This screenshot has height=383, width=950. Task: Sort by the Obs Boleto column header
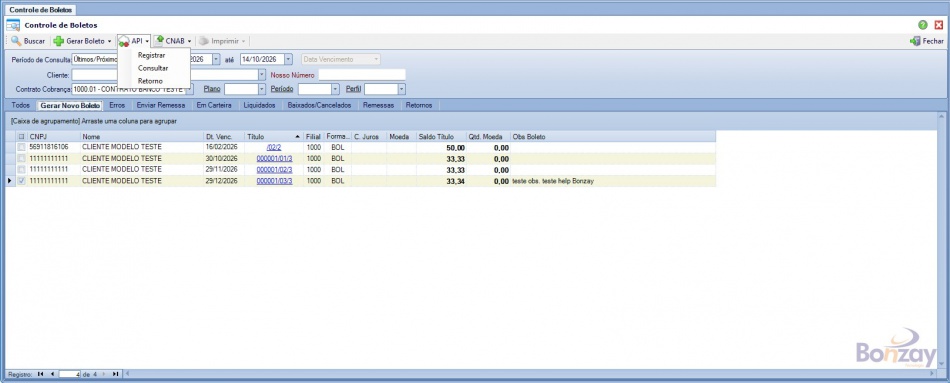(x=613, y=137)
